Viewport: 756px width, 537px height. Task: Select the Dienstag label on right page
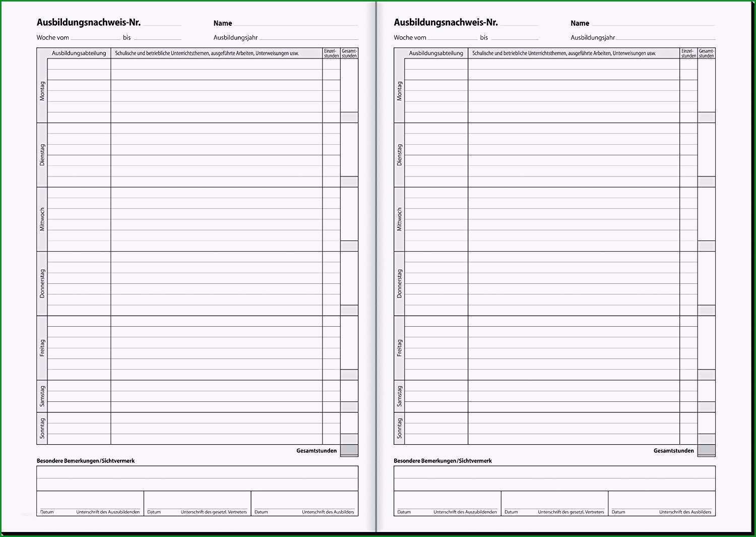399,155
